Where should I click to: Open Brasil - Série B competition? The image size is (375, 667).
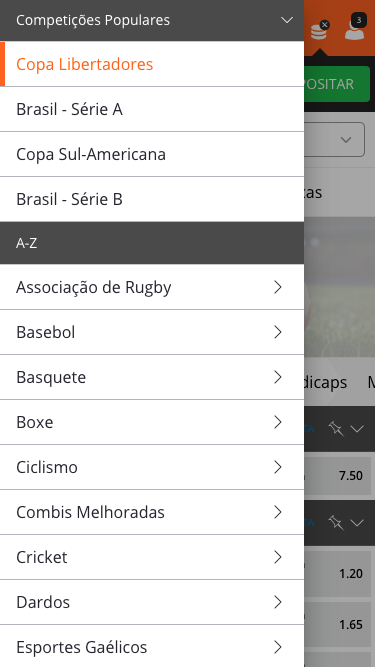[152, 199]
